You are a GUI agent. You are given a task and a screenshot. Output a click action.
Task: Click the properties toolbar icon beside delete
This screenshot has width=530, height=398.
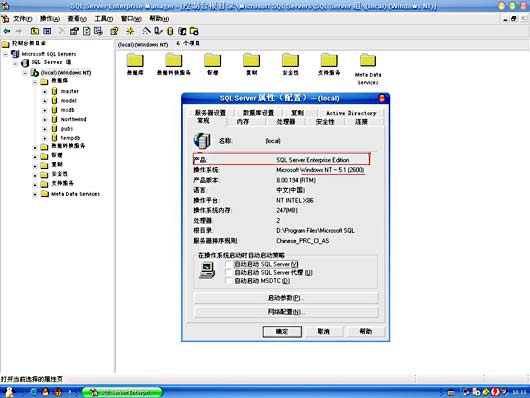click(74, 31)
